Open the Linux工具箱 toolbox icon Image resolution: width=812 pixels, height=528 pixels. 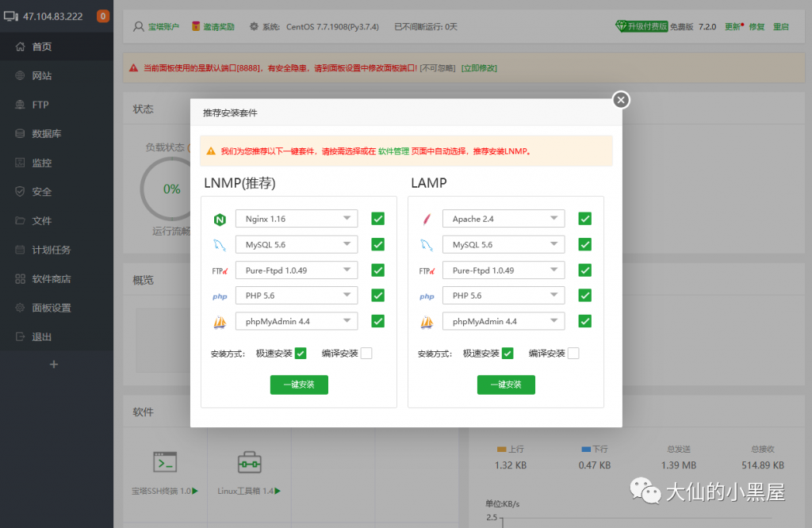pos(249,462)
